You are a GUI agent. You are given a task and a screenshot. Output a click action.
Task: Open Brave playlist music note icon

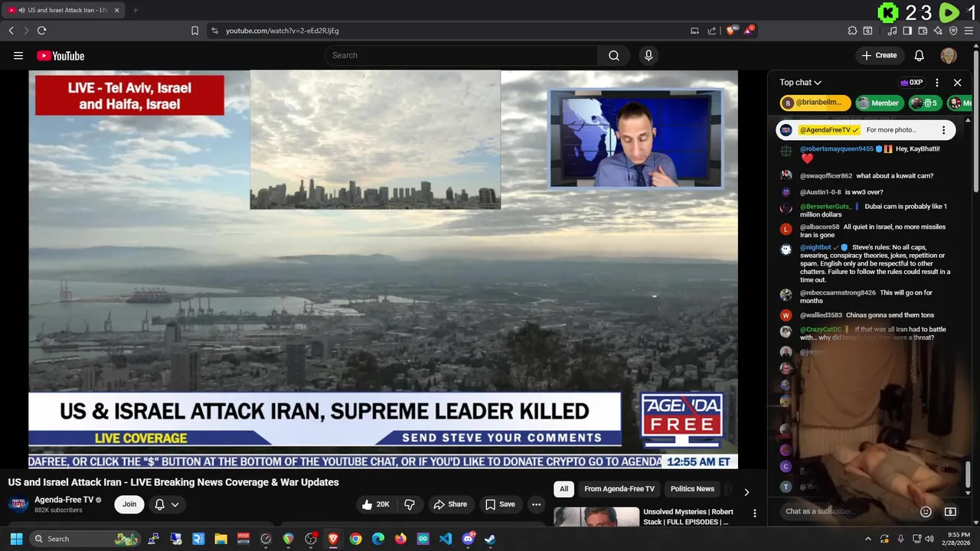pos(892,31)
